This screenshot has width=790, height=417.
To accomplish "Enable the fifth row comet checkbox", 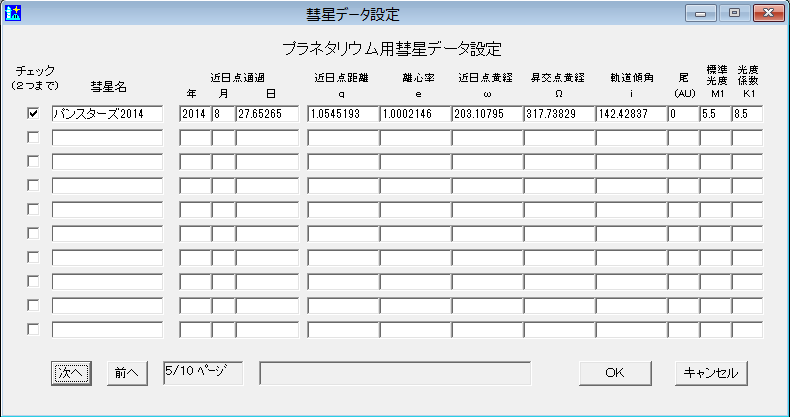I will tap(33, 209).
